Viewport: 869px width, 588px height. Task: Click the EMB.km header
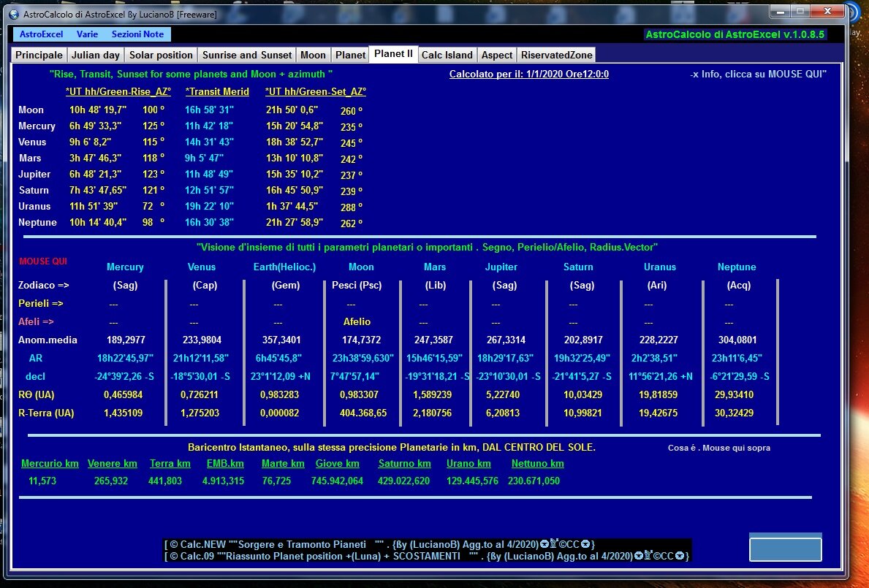(225, 463)
